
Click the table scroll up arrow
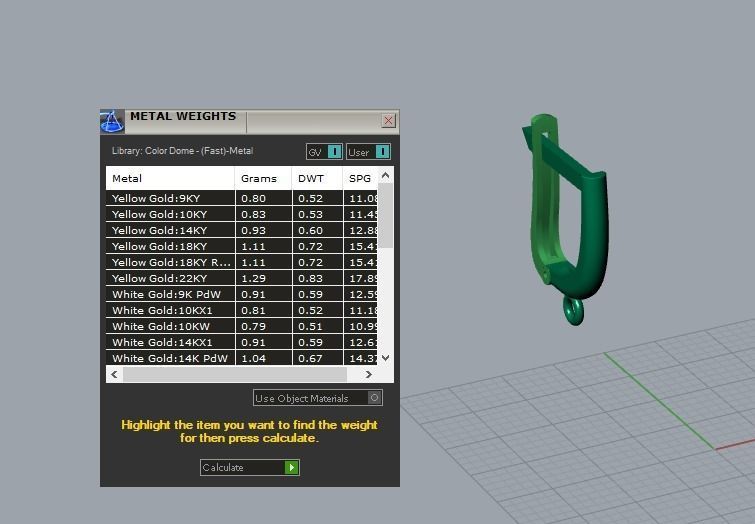385,175
